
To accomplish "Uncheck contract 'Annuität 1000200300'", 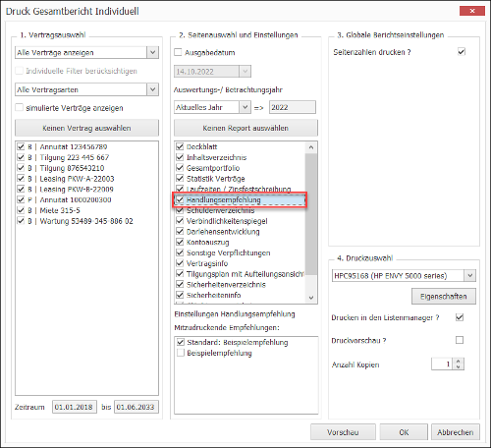I will coord(21,199).
